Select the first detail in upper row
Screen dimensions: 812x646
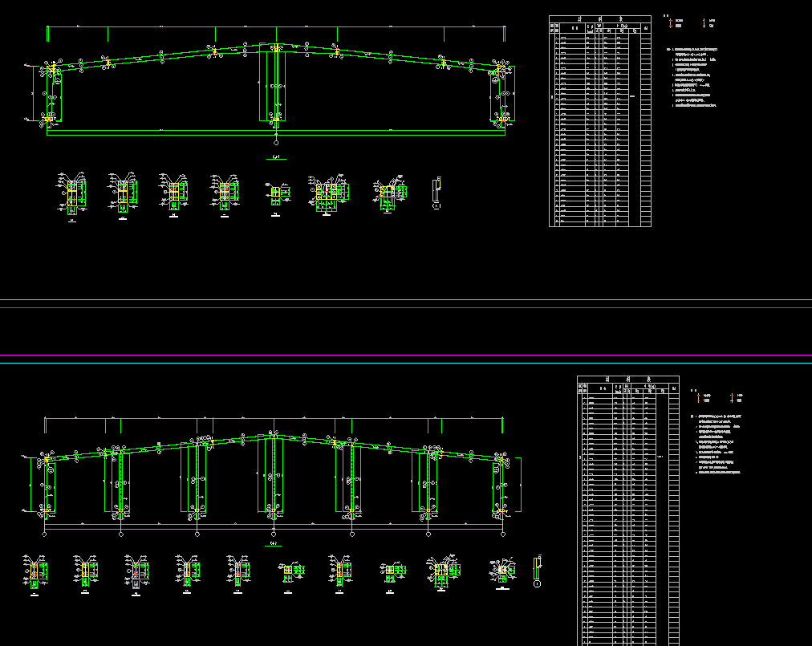point(72,193)
